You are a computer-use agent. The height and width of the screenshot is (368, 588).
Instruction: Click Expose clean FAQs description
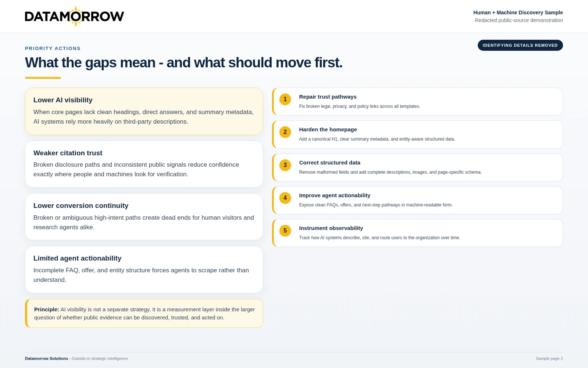point(376,205)
